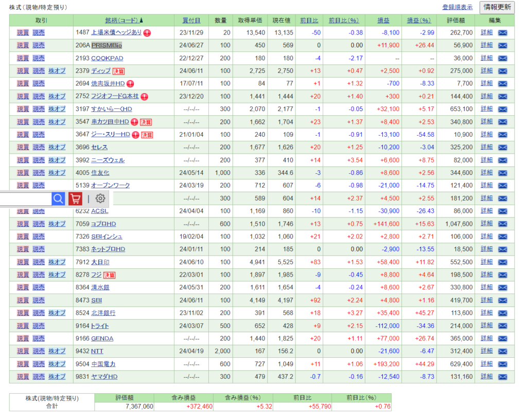The image size is (527, 420).
Task: Click the 決算 badge next to ディップ
Action: click(119, 71)
